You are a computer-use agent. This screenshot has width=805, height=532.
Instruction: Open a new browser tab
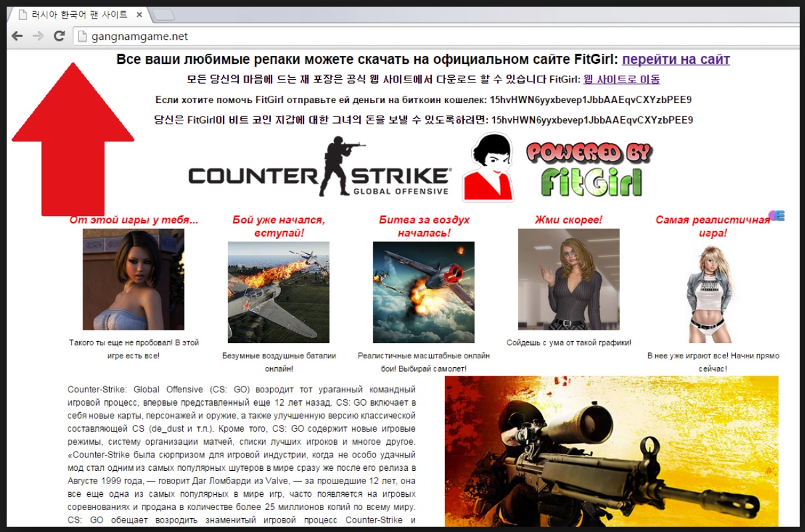164,15
